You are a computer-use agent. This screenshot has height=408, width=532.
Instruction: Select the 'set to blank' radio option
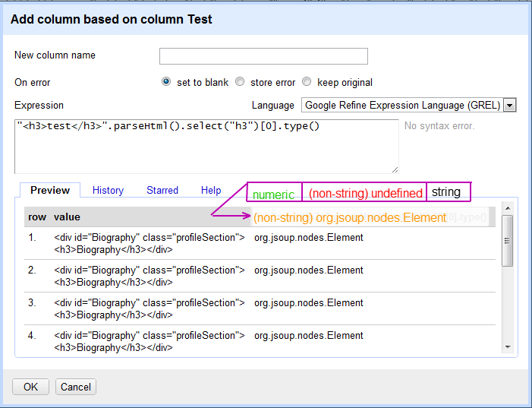[x=166, y=82]
